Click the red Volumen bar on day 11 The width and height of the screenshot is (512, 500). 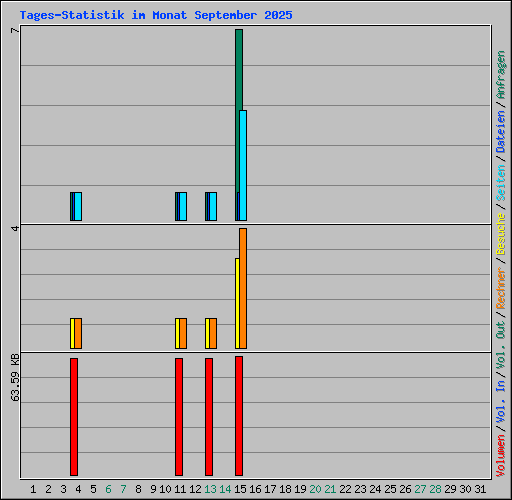(179, 417)
